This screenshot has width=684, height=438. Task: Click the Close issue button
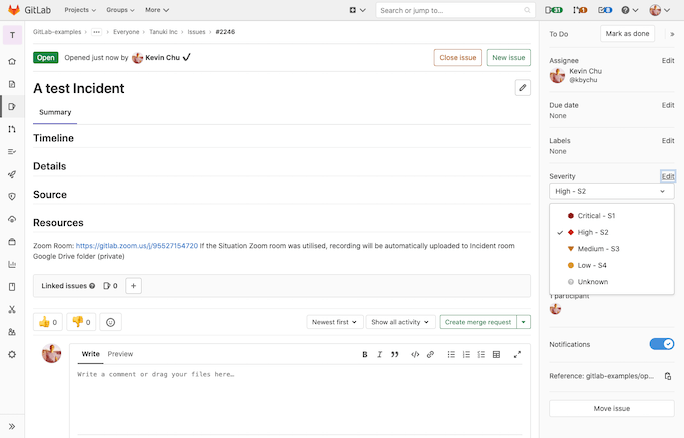pos(457,58)
